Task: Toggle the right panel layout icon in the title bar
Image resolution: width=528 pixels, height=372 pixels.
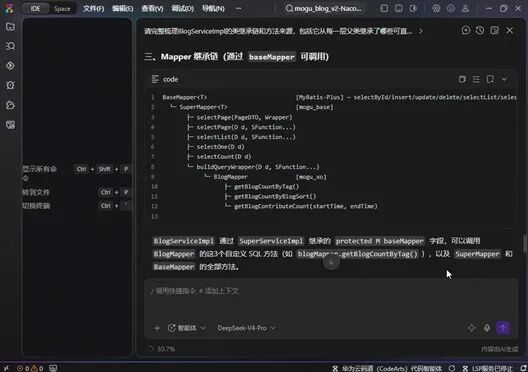Action: point(413,8)
